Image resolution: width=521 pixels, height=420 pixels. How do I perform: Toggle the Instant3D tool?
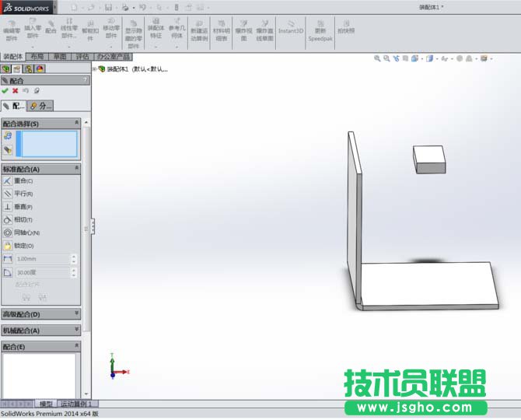coord(291,27)
